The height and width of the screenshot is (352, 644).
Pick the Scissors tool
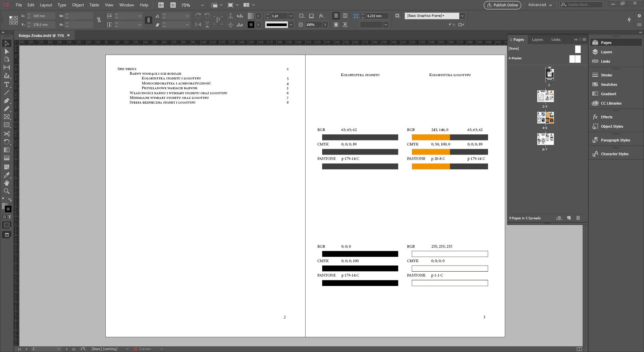pos(6,134)
